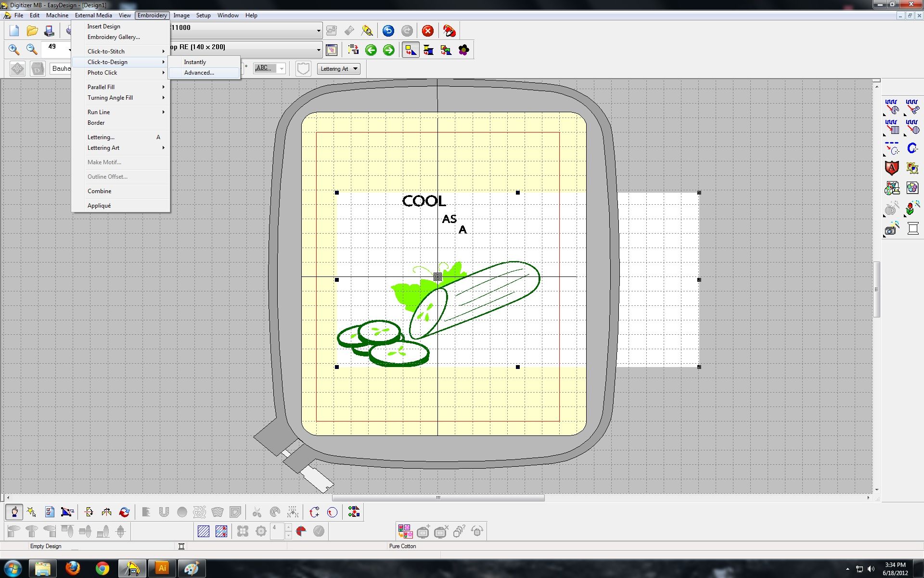Screen dimensions: 924x578
Task: Toggle the ABC lettering baseline option
Action: 262,68
